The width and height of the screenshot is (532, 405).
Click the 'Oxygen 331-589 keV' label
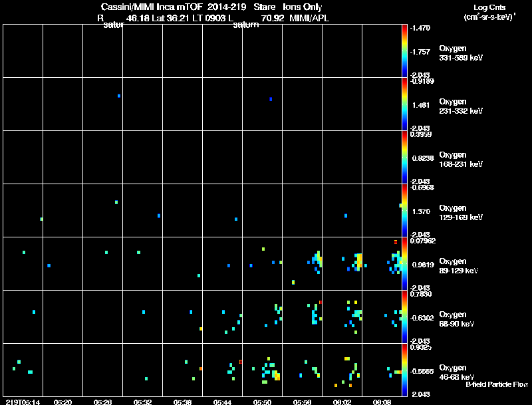click(x=461, y=53)
